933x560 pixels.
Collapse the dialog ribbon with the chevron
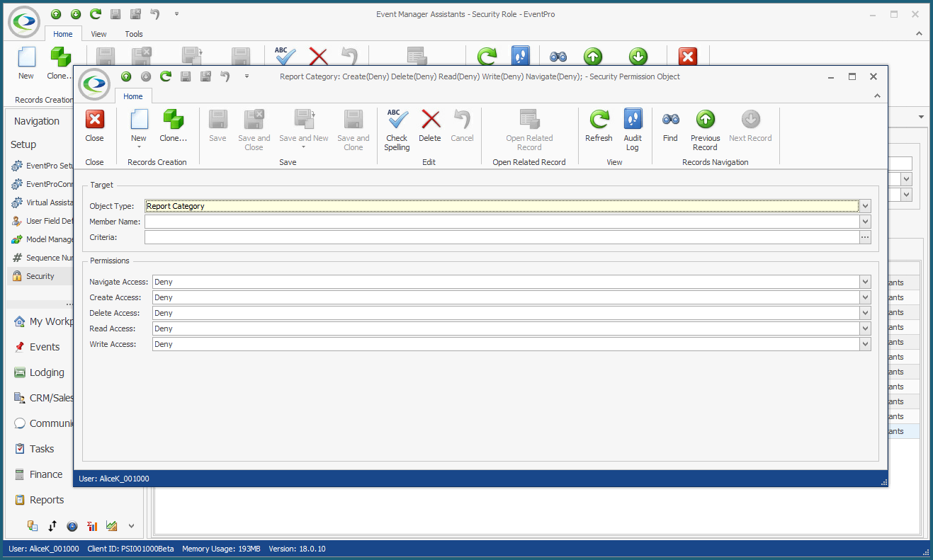pos(877,96)
